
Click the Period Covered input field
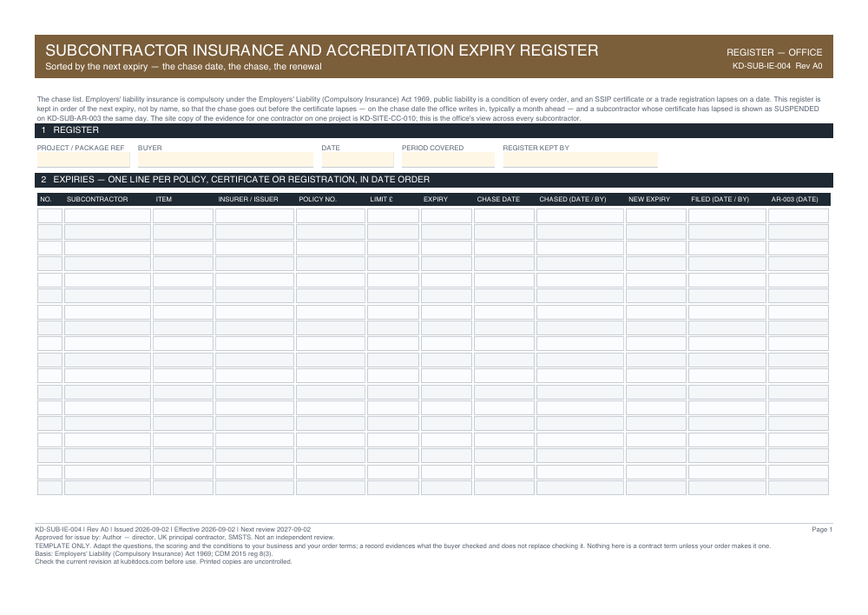click(x=448, y=160)
